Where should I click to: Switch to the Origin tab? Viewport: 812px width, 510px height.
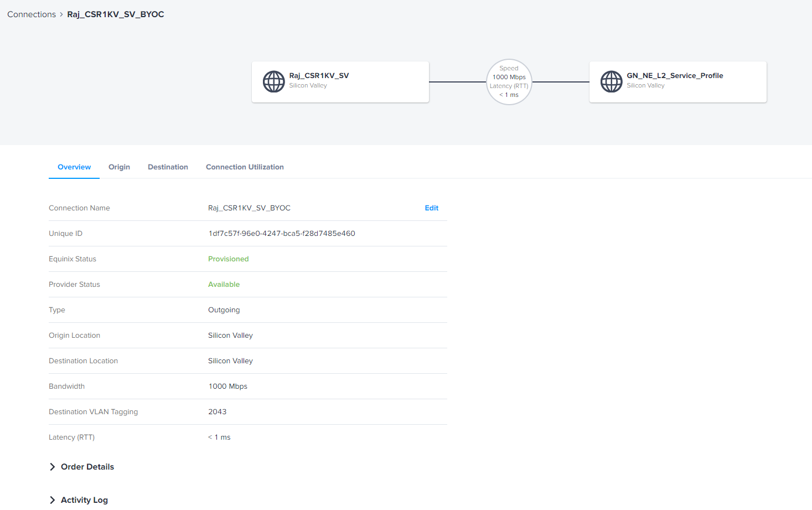pyautogui.click(x=119, y=167)
